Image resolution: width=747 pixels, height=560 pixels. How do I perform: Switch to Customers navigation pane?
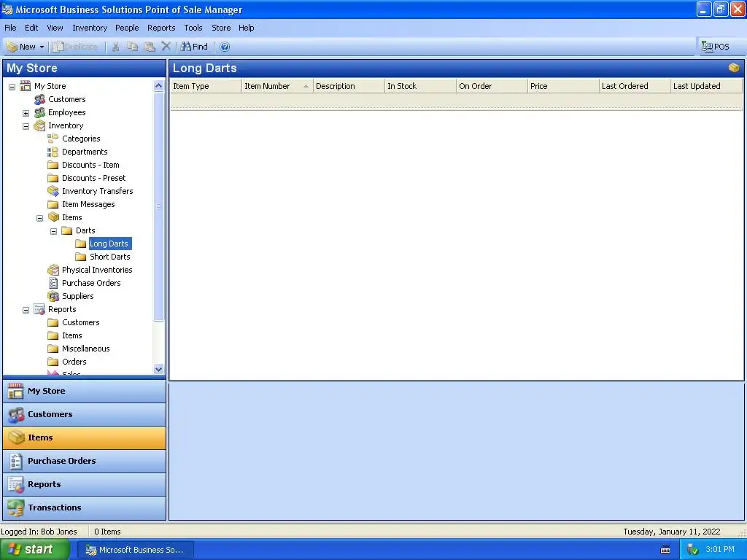tap(85, 414)
